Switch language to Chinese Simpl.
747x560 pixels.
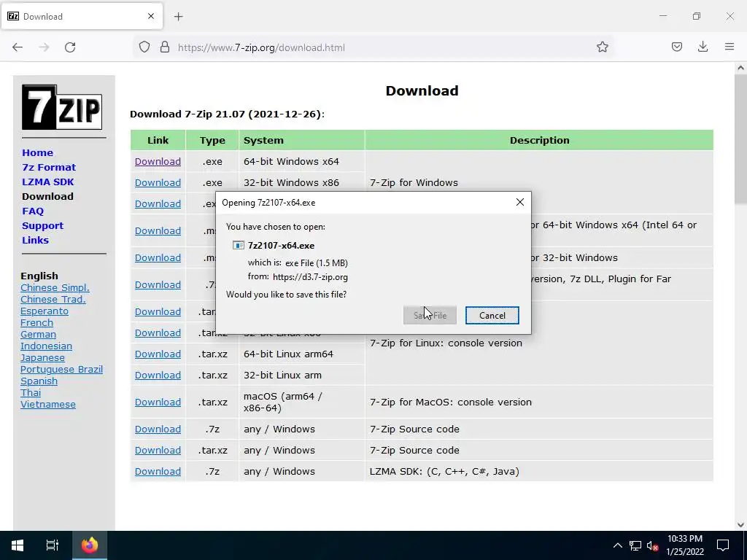point(55,287)
